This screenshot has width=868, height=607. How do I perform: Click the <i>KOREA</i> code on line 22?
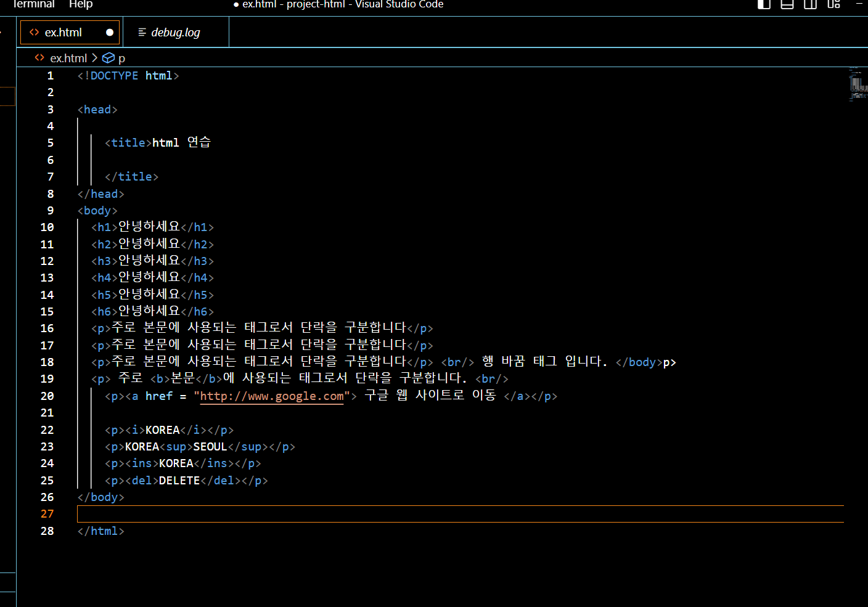point(166,430)
